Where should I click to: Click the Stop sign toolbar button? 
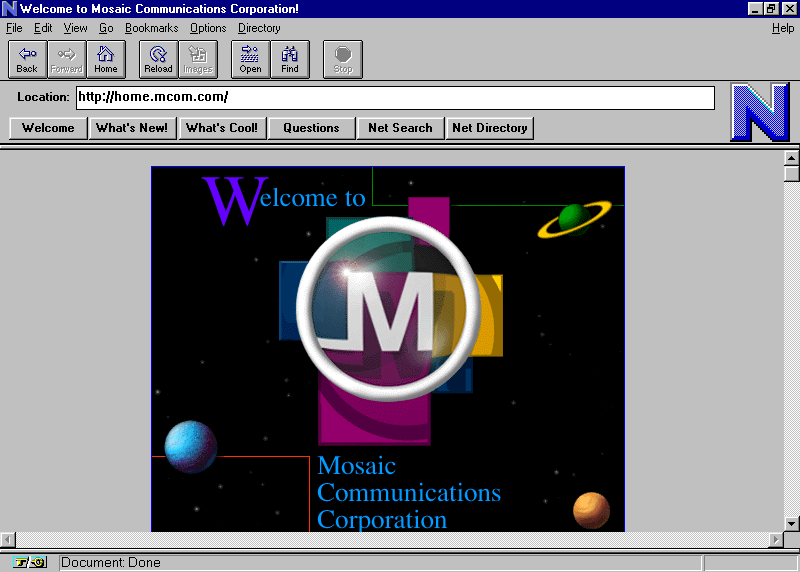(x=343, y=60)
